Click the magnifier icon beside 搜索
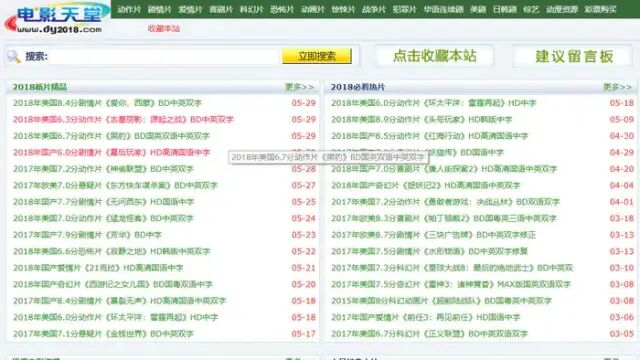Screen dimensions: 640x360 (14, 56)
